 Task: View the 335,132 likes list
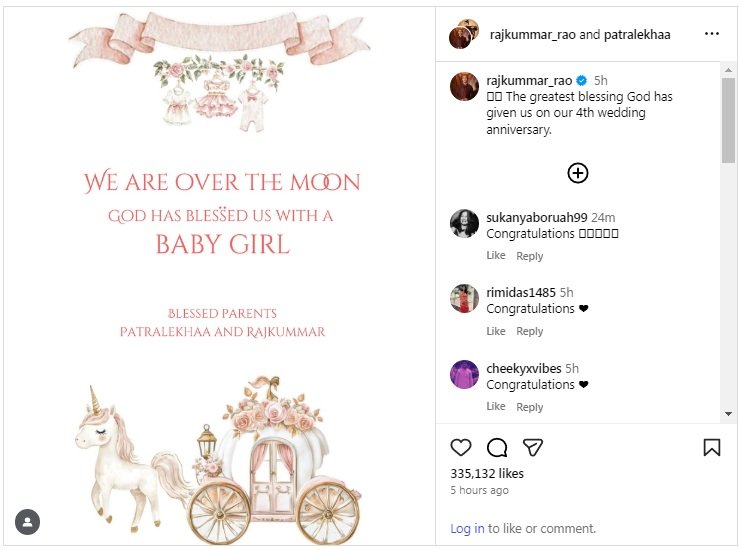click(487, 473)
